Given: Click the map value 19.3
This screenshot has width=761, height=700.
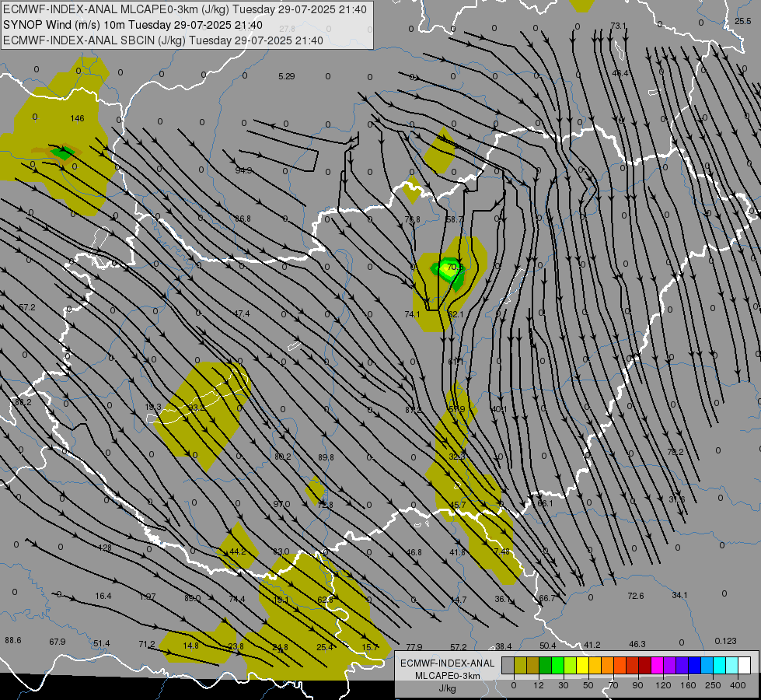Looking at the screenshot, I should tap(153, 407).
